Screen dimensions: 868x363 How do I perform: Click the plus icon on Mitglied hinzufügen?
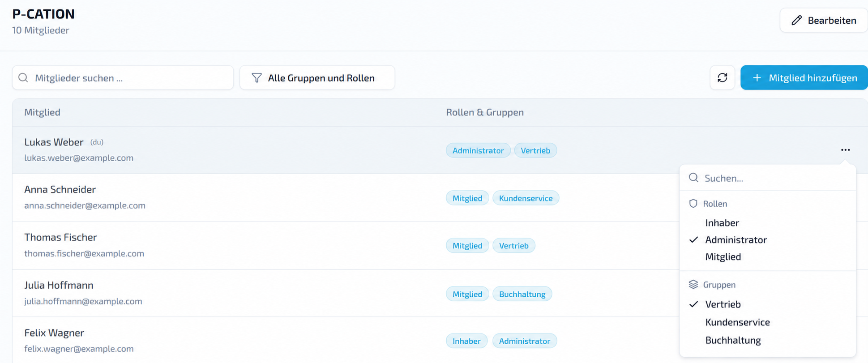pyautogui.click(x=757, y=78)
